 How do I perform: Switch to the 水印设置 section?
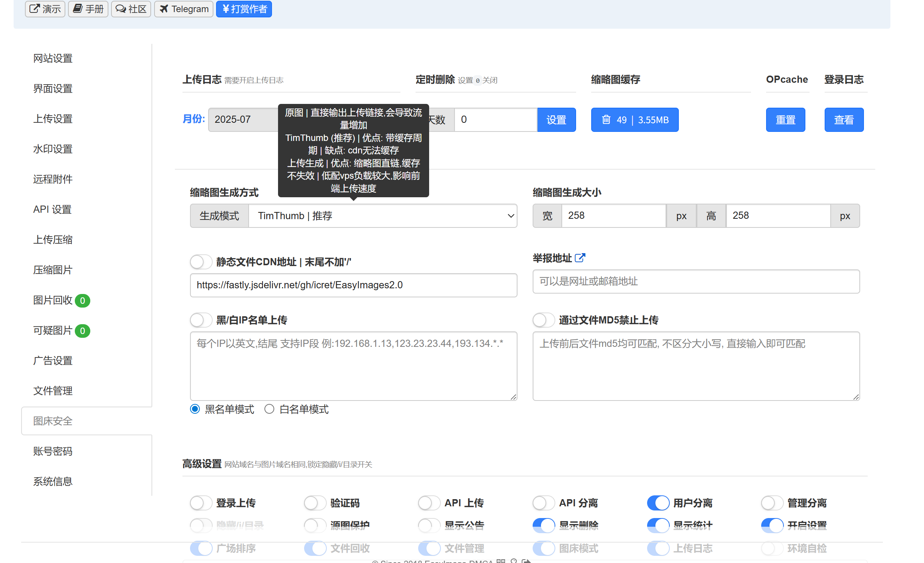53,149
